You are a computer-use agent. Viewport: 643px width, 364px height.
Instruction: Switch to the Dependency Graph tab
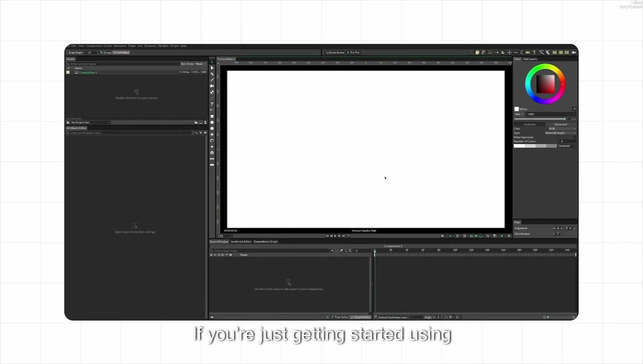pyautogui.click(x=266, y=242)
